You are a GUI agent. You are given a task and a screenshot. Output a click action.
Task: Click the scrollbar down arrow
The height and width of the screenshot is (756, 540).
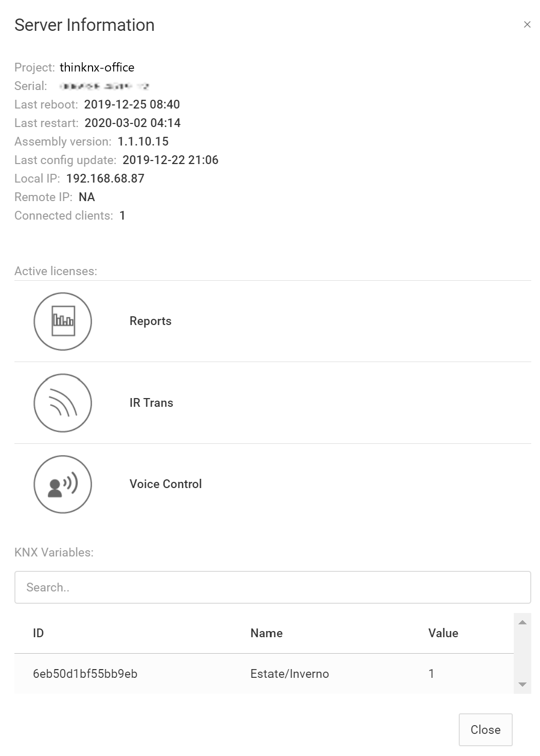(x=523, y=685)
